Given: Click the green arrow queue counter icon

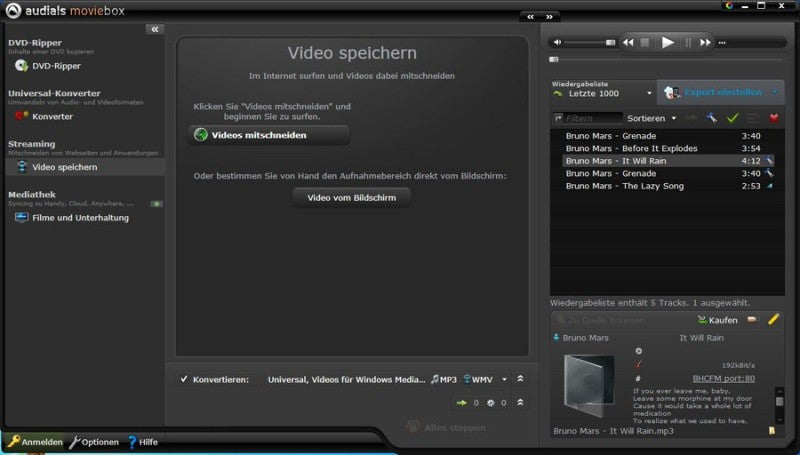Looking at the screenshot, I should click(462, 402).
